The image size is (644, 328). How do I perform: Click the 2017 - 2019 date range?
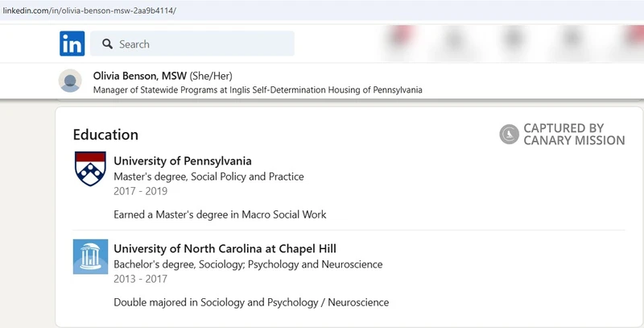pos(142,192)
